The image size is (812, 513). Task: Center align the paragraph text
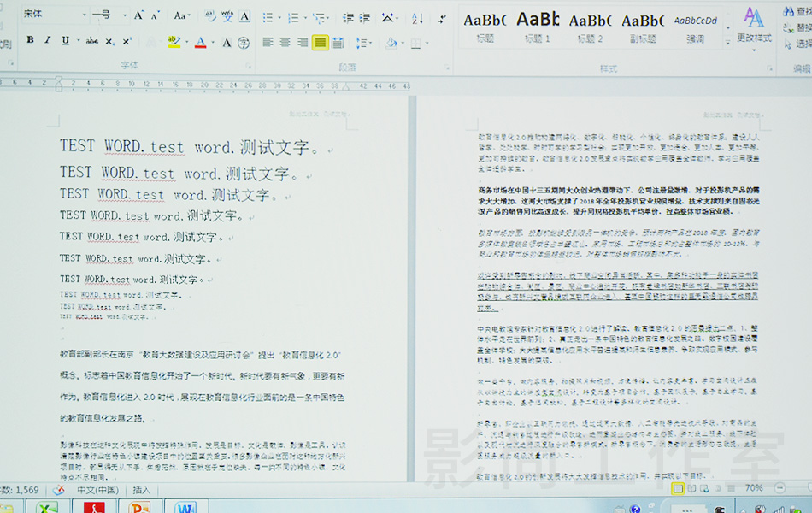(285, 42)
